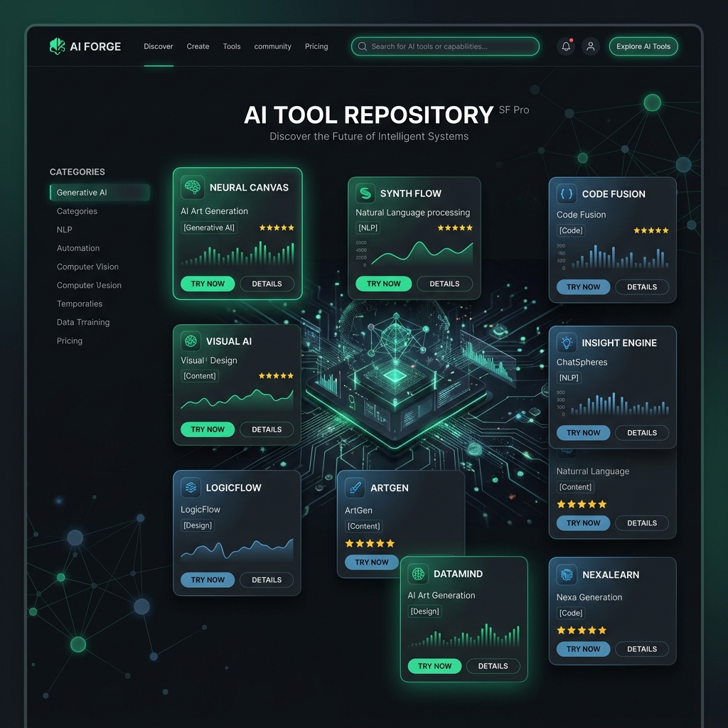Open Details for Naturral Language card

[642, 523]
